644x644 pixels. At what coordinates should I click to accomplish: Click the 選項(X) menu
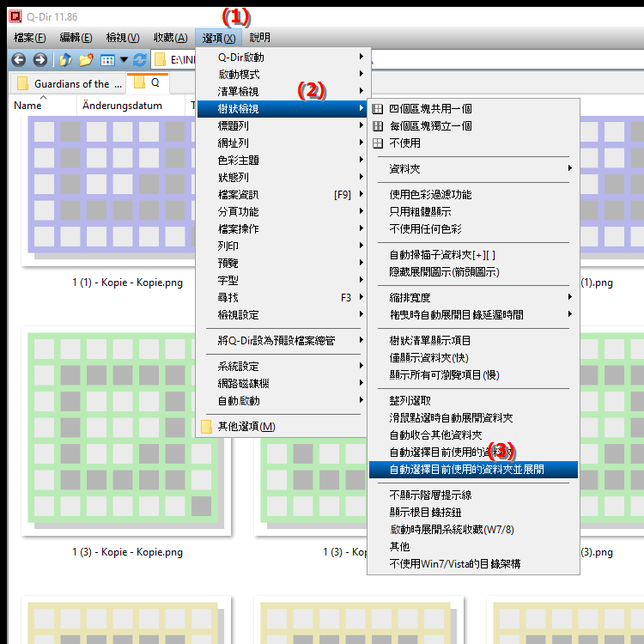coord(218,38)
